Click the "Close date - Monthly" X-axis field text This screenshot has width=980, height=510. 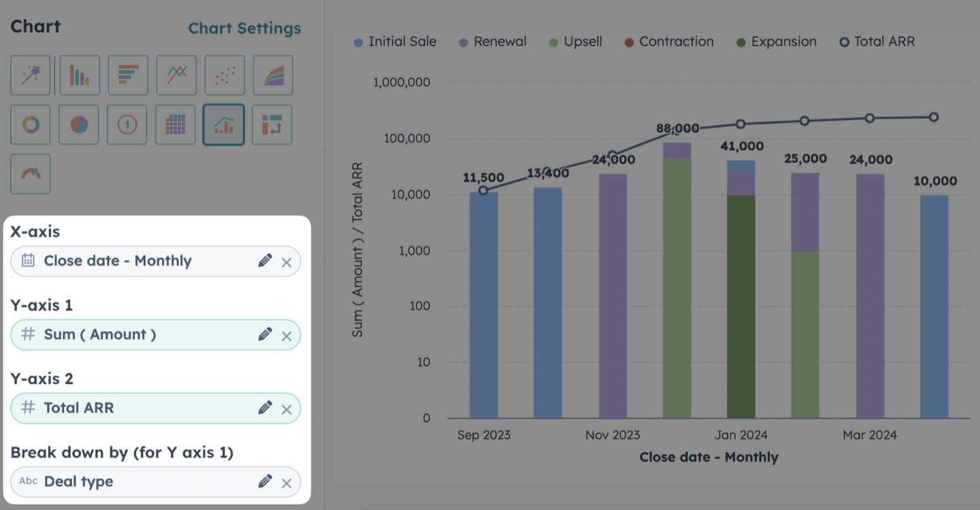(x=118, y=261)
